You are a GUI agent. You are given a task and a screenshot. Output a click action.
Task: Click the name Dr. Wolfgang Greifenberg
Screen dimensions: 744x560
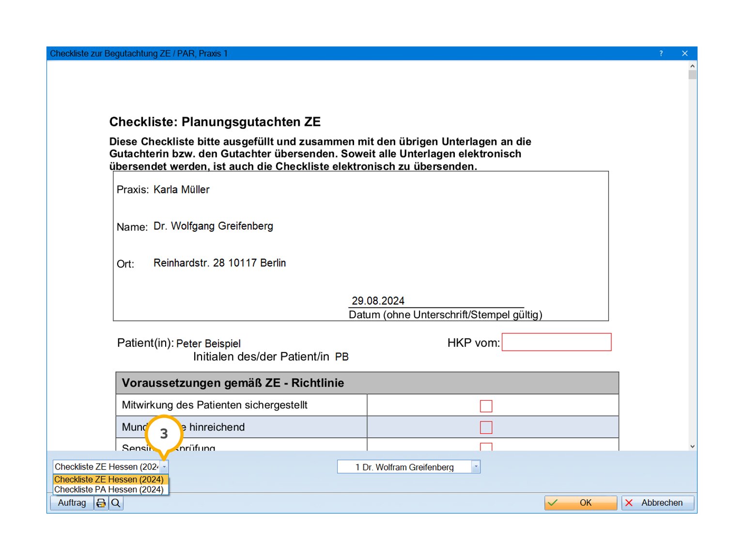coord(213,226)
